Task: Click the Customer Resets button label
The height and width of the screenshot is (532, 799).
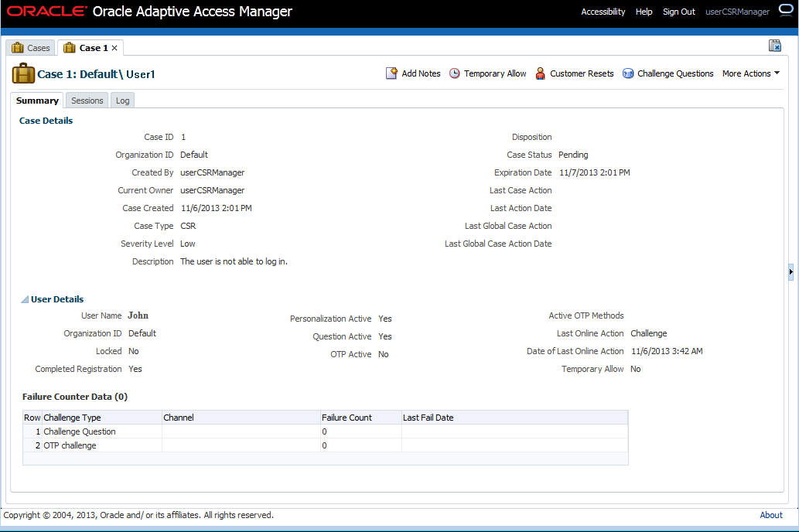Action: click(x=582, y=73)
